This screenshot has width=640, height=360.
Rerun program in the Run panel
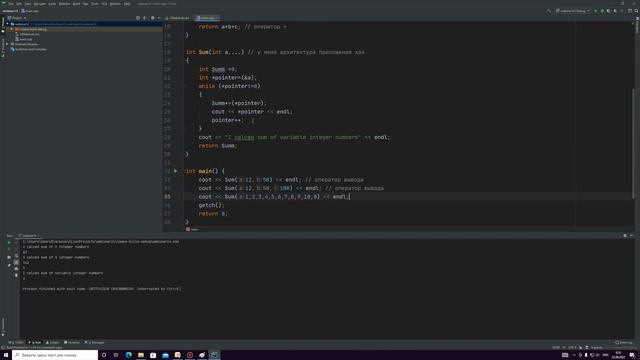pos(9,242)
